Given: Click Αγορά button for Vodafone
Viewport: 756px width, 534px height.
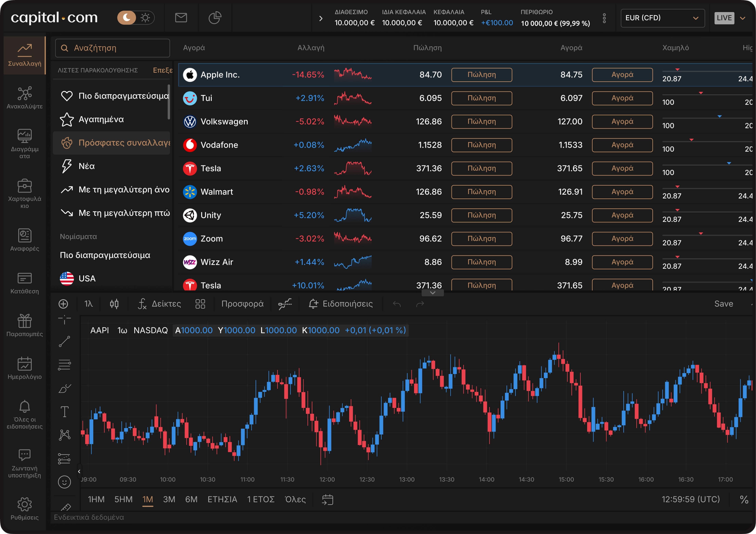Looking at the screenshot, I should click(622, 145).
